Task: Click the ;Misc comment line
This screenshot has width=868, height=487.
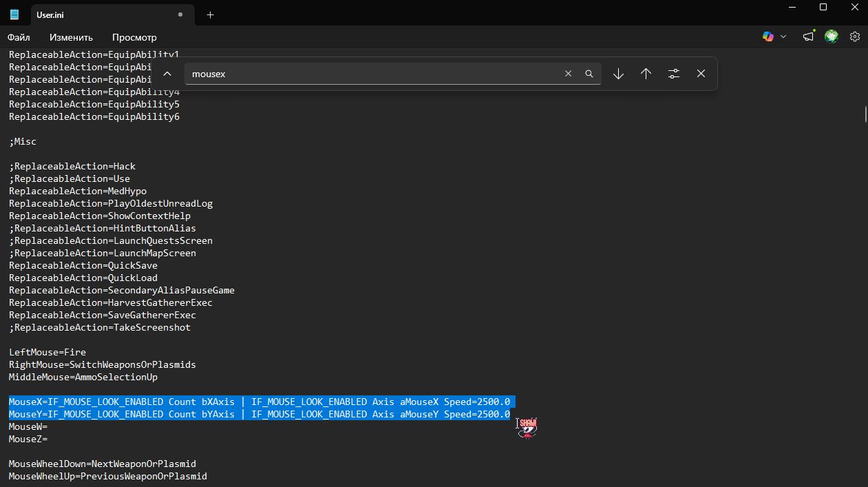Action: tap(23, 141)
